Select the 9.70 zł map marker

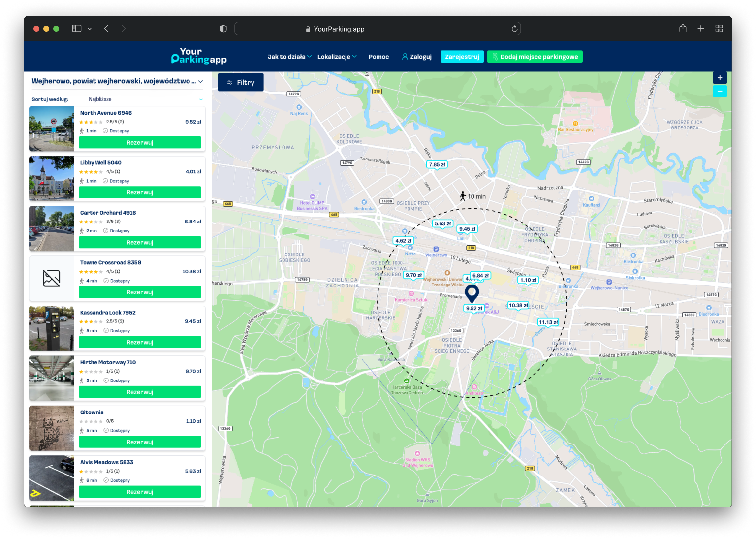click(414, 275)
